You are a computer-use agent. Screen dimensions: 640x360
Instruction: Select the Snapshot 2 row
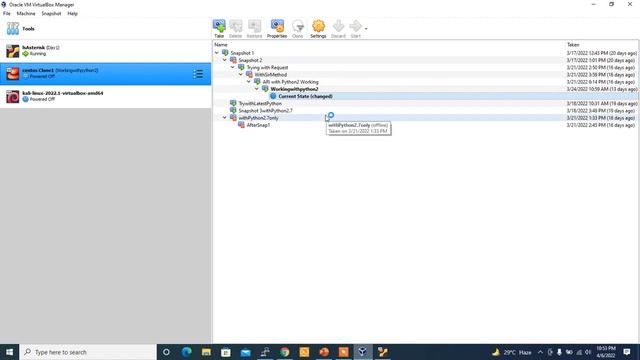click(425, 60)
